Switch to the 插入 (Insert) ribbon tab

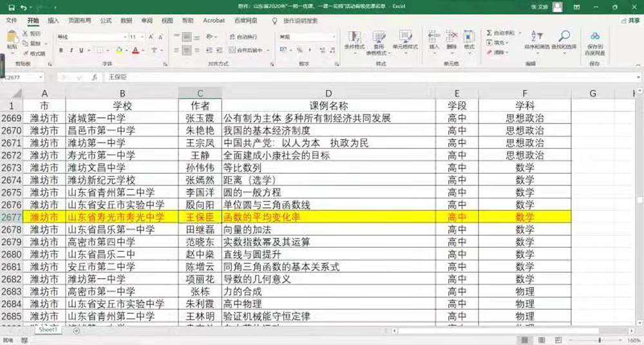54,21
